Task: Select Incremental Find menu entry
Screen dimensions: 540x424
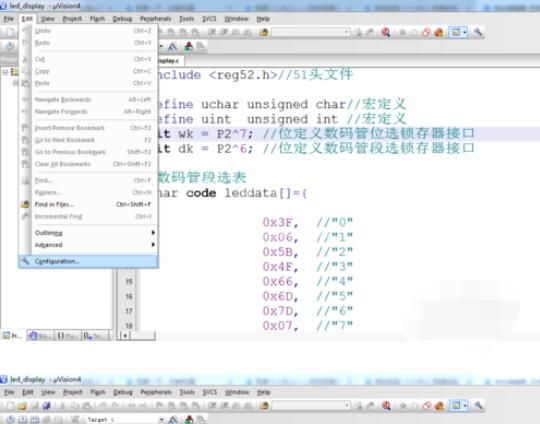Action: (88, 217)
